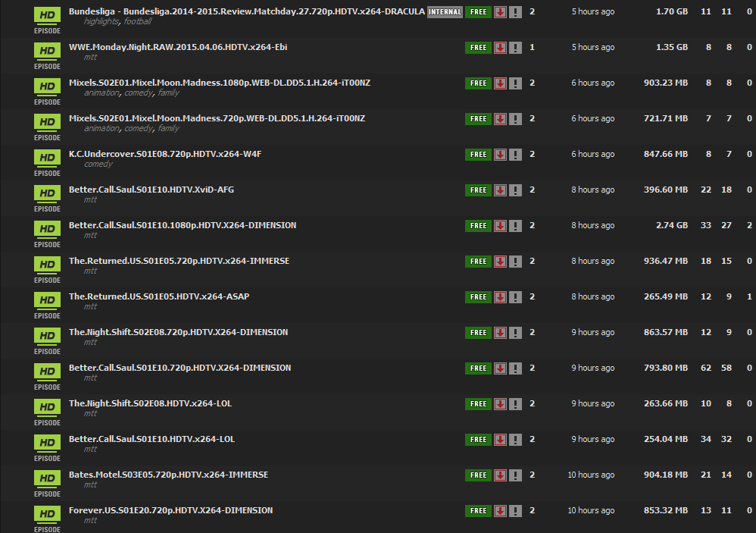Click download icon for WWE.Monday.Night.RAW row
The width and height of the screenshot is (756, 533).
coord(500,48)
